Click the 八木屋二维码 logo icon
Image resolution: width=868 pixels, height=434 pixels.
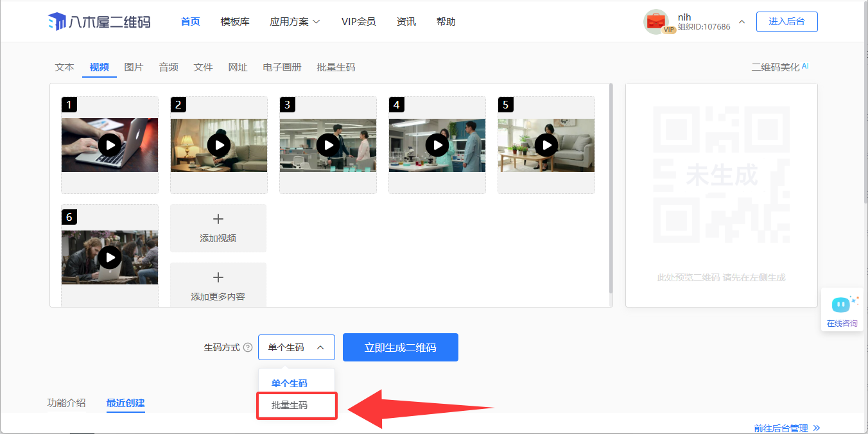56,22
